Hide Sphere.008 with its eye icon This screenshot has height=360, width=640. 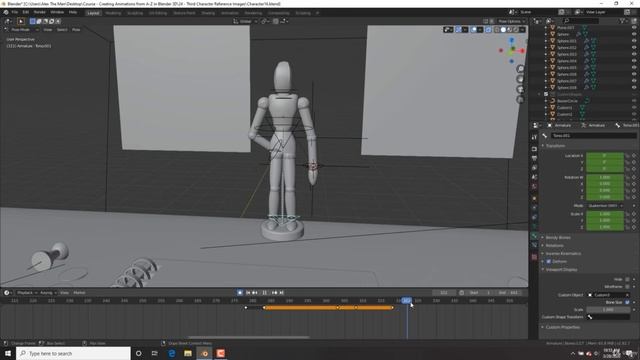pyautogui.click(x=634, y=87)
